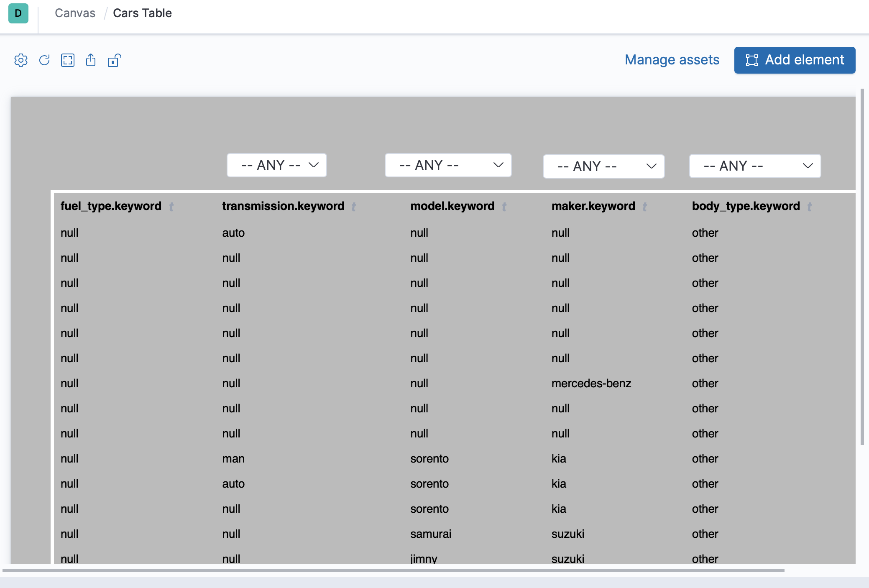Click model.keyword column type icon
Image resolution: width=869 pixels, height=588 pixels.
504,207
